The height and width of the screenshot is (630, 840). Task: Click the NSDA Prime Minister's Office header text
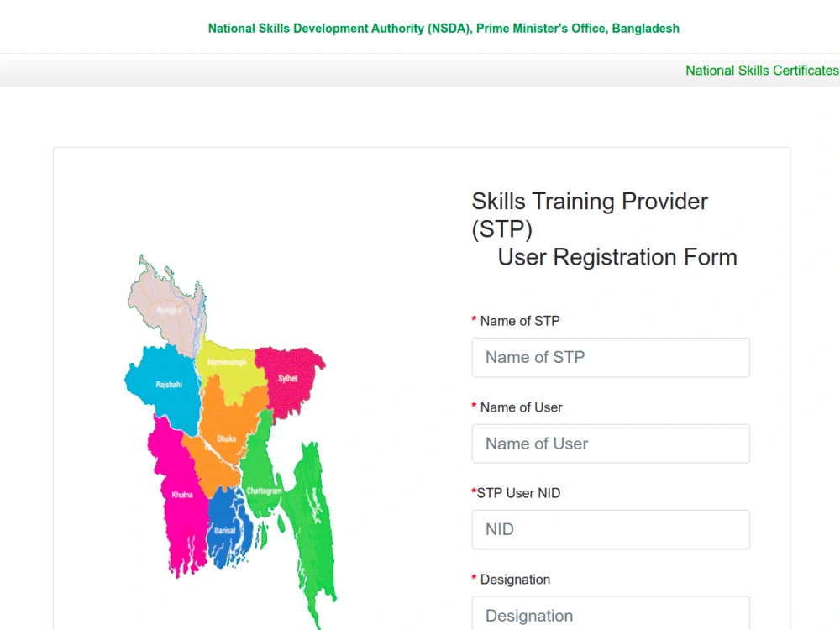coord(444,29)
